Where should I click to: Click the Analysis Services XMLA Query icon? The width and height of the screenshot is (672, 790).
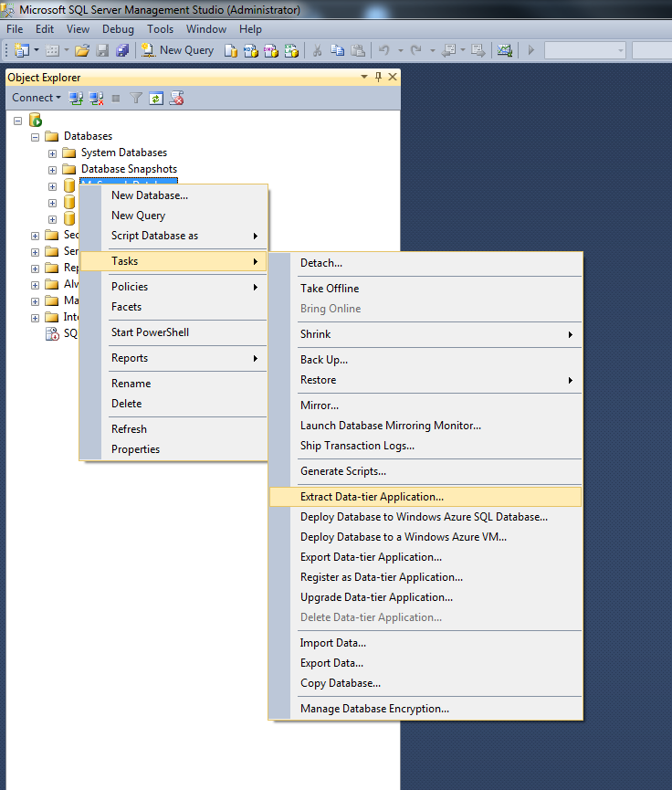pyautogui.click(x=291, y=50)
